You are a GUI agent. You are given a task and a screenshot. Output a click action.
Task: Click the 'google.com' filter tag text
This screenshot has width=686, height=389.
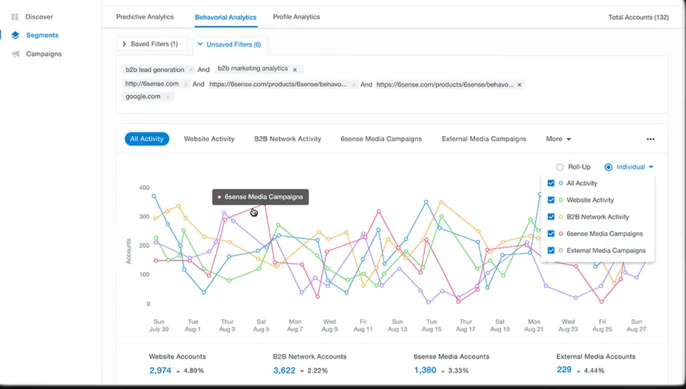143,96
